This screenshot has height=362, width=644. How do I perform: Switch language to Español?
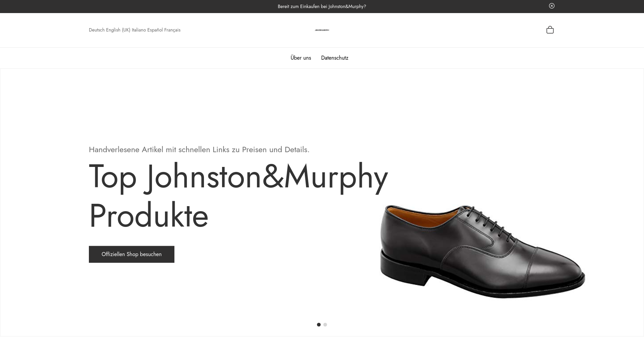point(155,30)
